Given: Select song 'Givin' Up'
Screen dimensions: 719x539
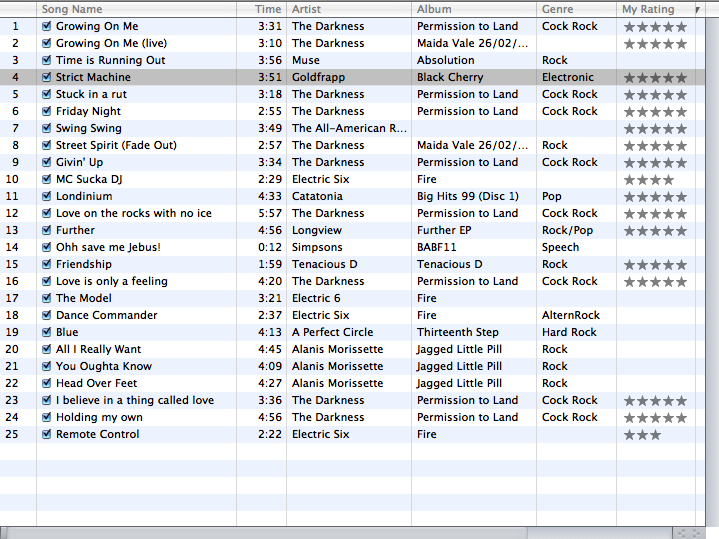Looking at the screenshot, I should [79, 162].
